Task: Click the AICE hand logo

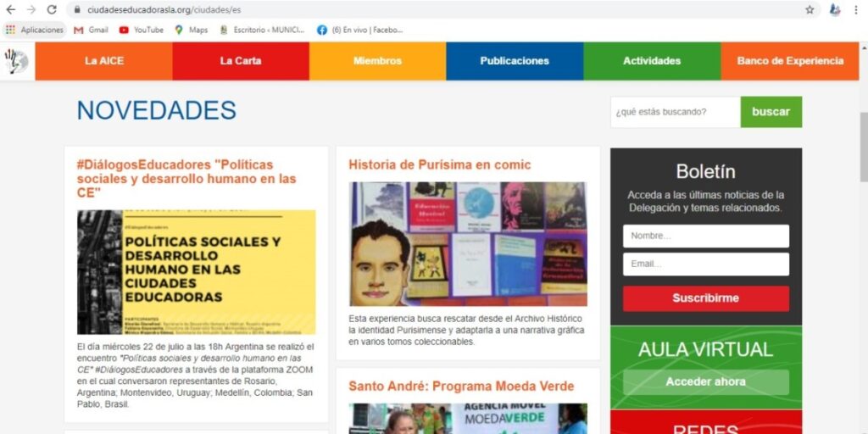Action: coord(17,61)
